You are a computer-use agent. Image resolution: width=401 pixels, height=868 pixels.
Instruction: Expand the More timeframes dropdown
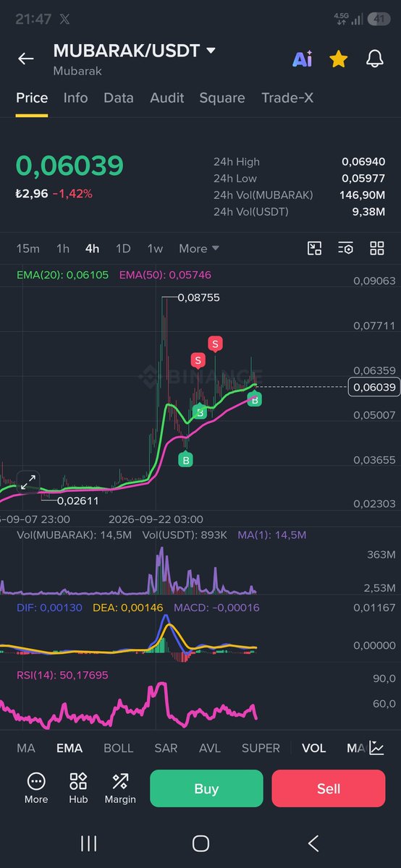(199, 248)
